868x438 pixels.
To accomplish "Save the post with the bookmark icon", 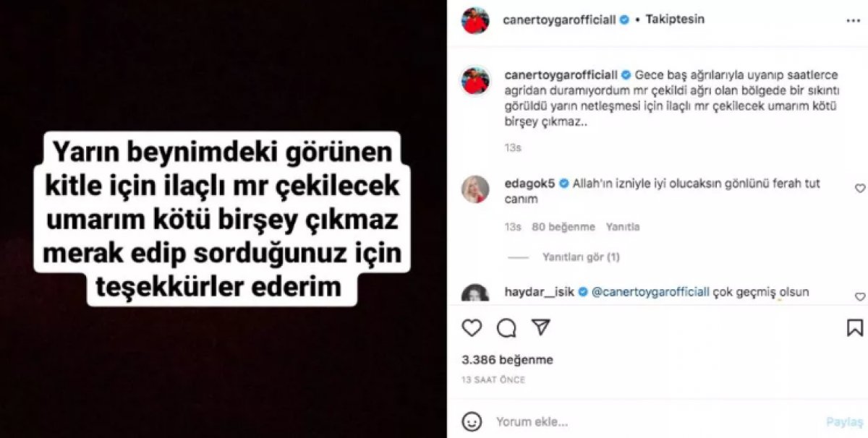I will tap(855, 328).
